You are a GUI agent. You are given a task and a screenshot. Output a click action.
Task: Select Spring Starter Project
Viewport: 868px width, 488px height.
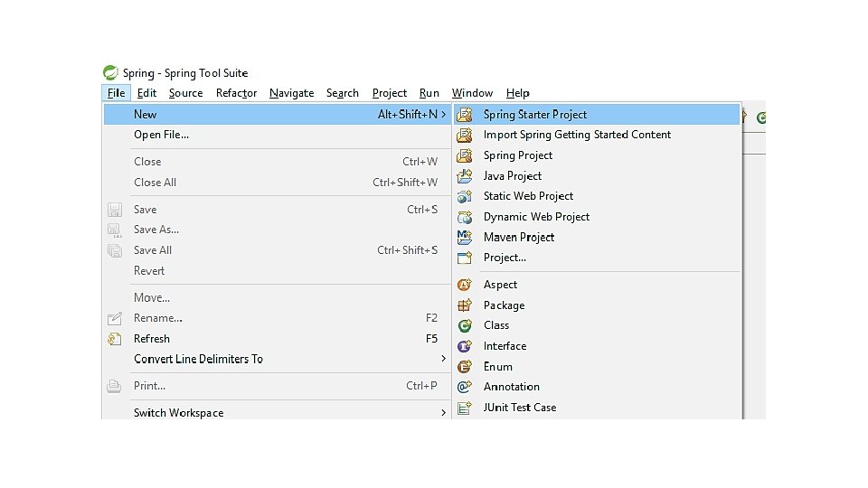[597, 115]
